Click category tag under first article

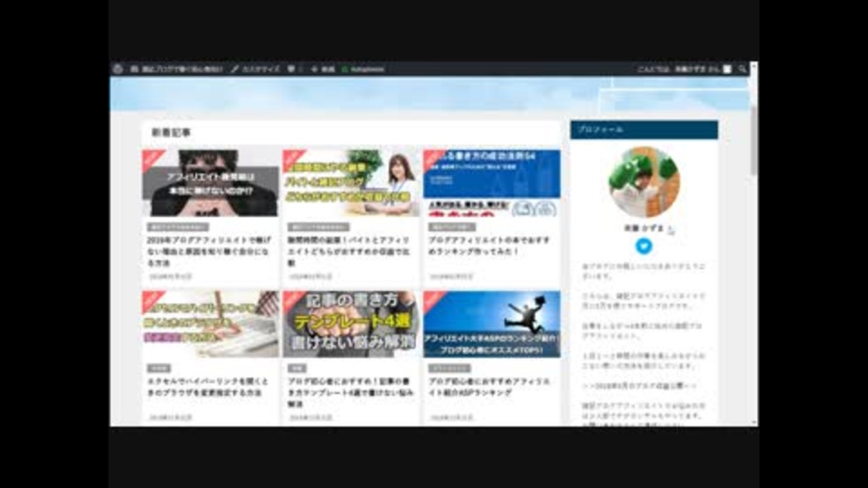coord(178,227)
